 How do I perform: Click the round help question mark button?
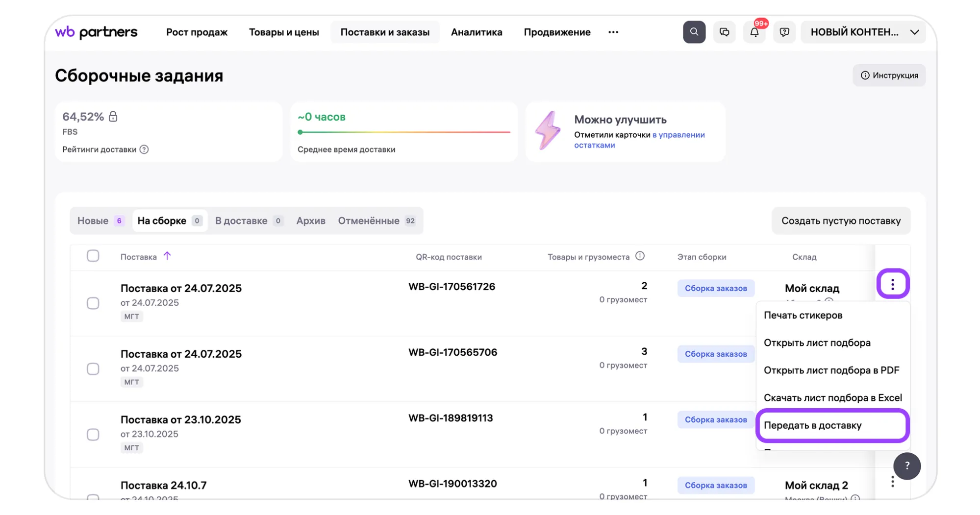[906, 466]
